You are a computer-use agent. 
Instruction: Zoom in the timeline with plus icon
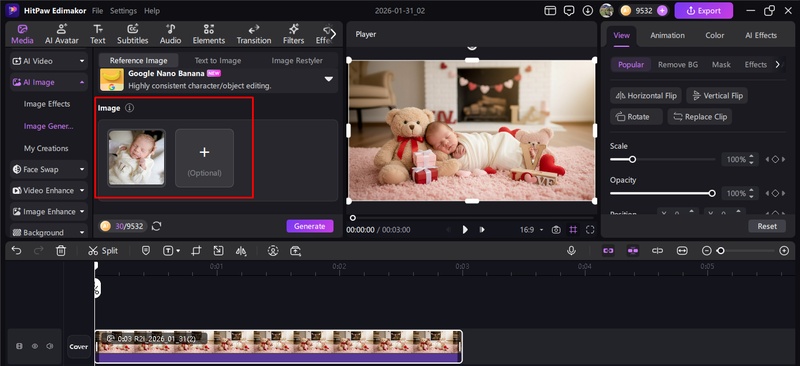[x=785, y=251]
